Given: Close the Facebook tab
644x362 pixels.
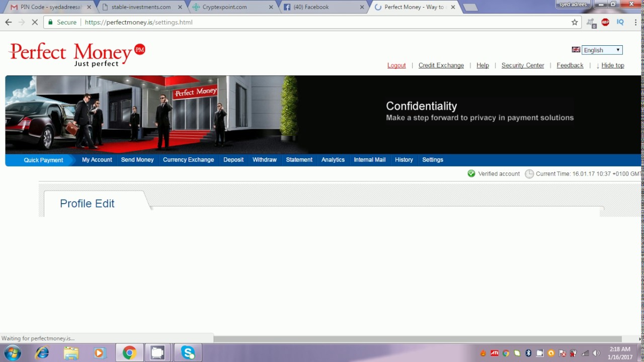Looking at the screenshot, I should (362, 7).
